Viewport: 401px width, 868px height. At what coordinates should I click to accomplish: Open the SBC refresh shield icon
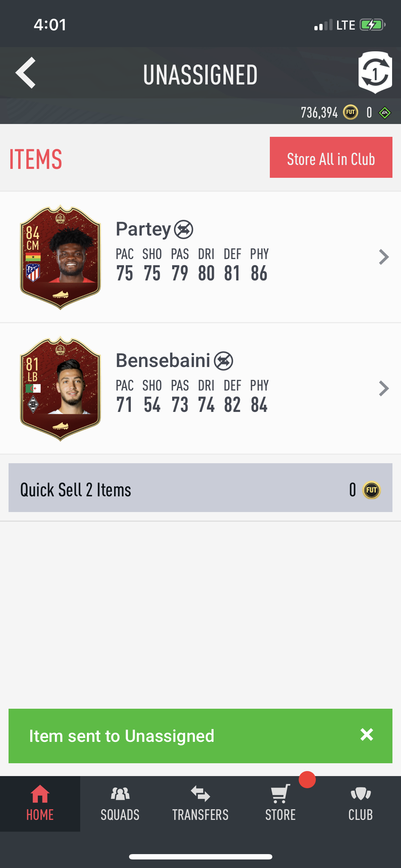tap(375, 72)
